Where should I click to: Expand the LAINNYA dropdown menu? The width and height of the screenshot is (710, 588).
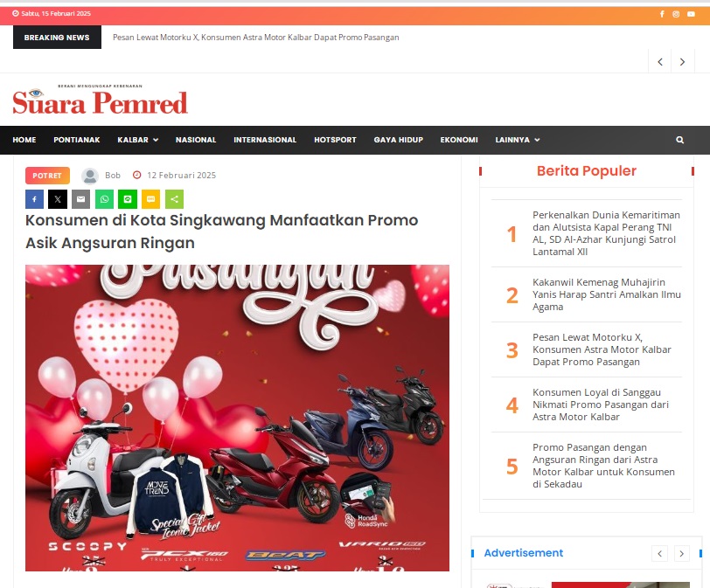coord(518,140)
